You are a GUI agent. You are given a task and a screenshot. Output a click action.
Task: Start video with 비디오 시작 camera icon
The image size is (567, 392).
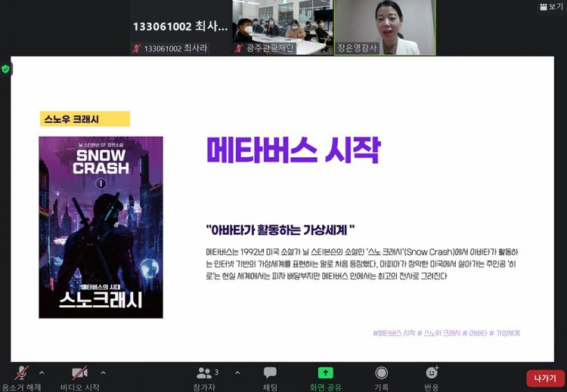tap(79, 374)
